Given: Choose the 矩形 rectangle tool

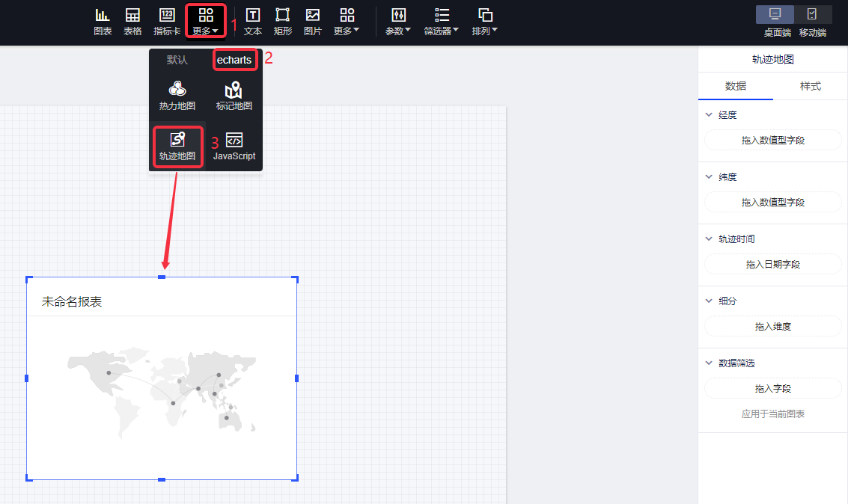Looking at the screenshot, I should (283, 22).
